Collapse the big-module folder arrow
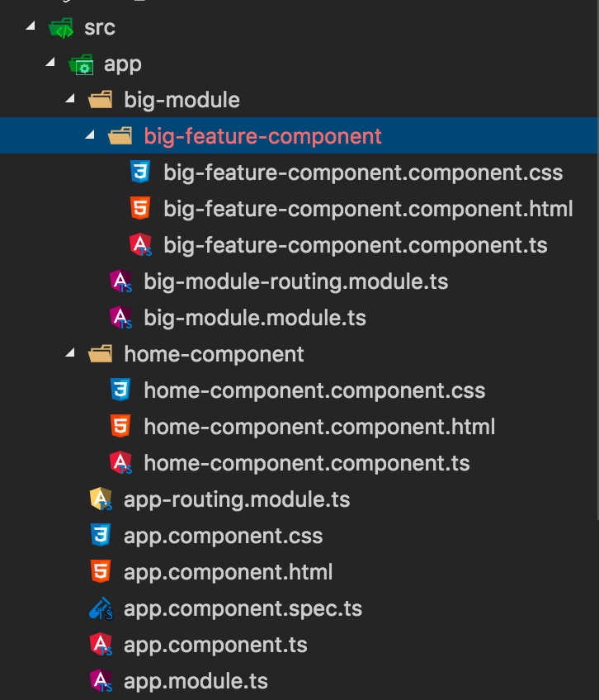The height and width of the screenshot is (700, 599). pos(71,100)
